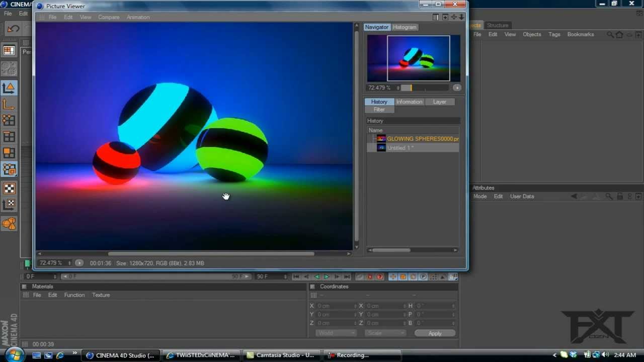The width and height of the screenshot is (644, 362).
Task: Toggle Point Level Animation dotted icon
Action: click(x=433, y=277)
